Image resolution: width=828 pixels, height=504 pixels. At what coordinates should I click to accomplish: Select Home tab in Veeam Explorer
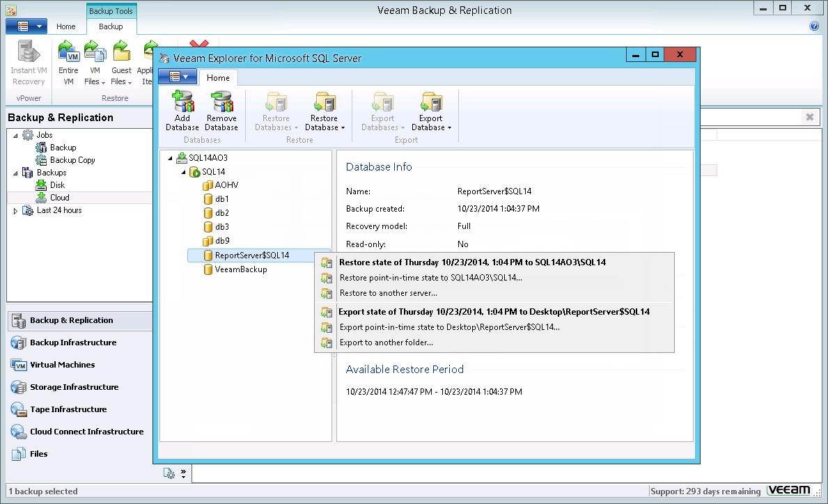pos(218,77)
